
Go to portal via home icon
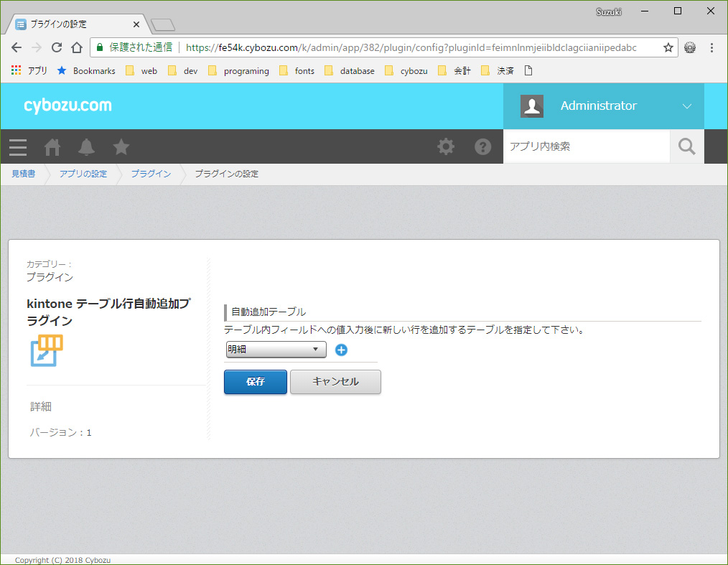pos(52,147)
